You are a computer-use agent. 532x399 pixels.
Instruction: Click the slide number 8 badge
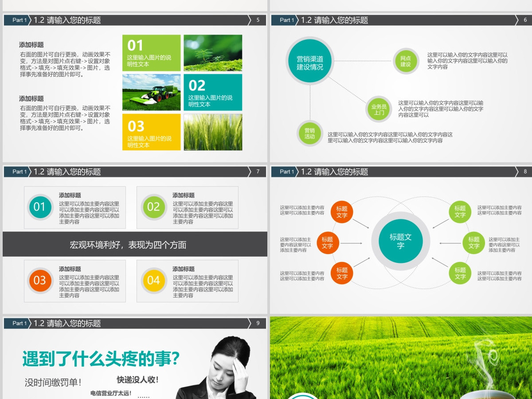pos(525,172)
